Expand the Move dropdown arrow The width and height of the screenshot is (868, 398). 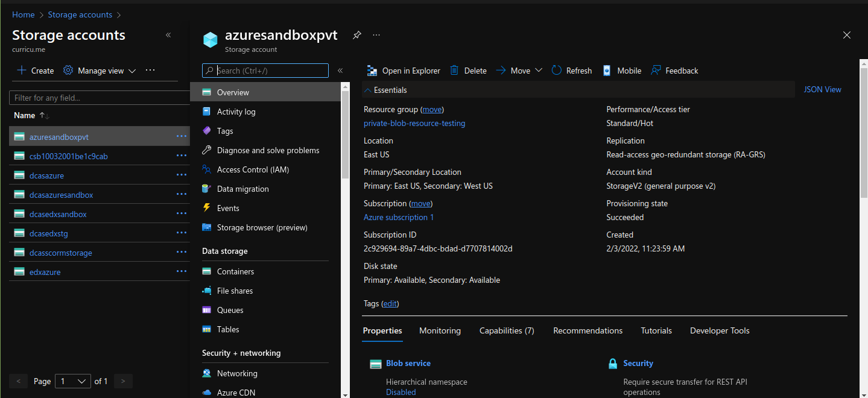point(539,71)
